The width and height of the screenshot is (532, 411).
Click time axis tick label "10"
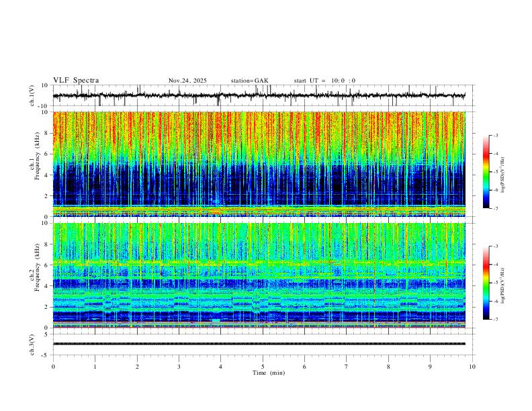click(472, 367)
